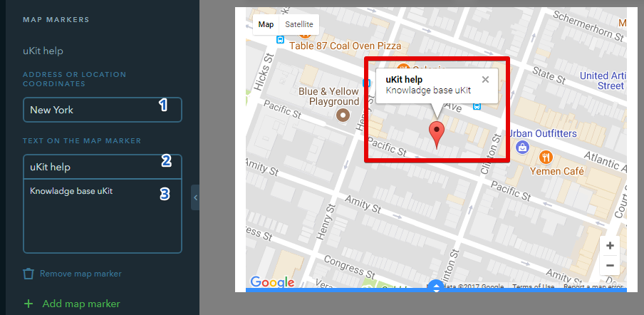Click the green plus icon beside Add map marker
The width and height of the screenshot is (644, 315).
pyautogui.click(x=28, y=304)
